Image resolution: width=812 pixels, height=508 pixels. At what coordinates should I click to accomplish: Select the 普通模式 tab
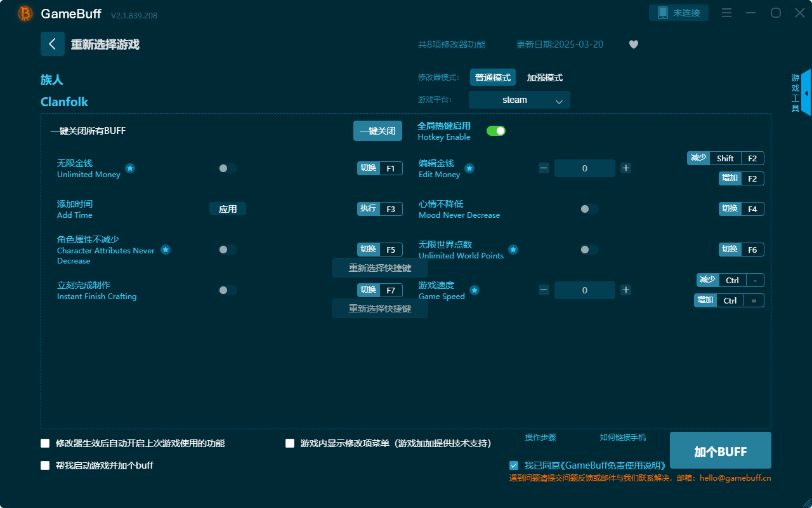click(x=493, y=77)
